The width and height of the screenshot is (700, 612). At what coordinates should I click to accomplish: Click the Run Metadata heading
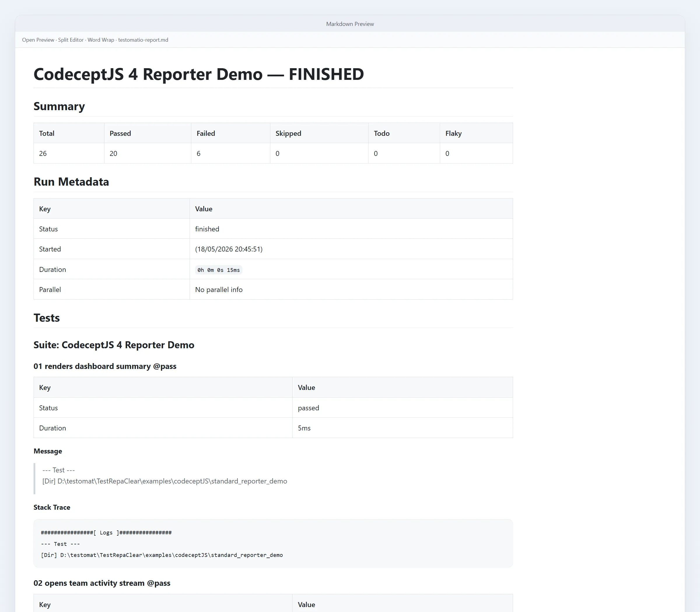pos(71,182)
